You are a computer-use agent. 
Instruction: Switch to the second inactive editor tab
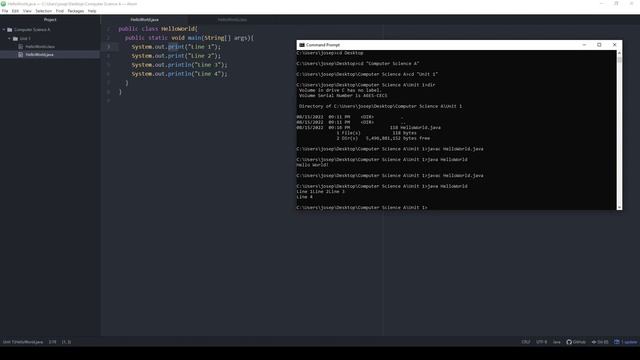(x=232, y=20)
